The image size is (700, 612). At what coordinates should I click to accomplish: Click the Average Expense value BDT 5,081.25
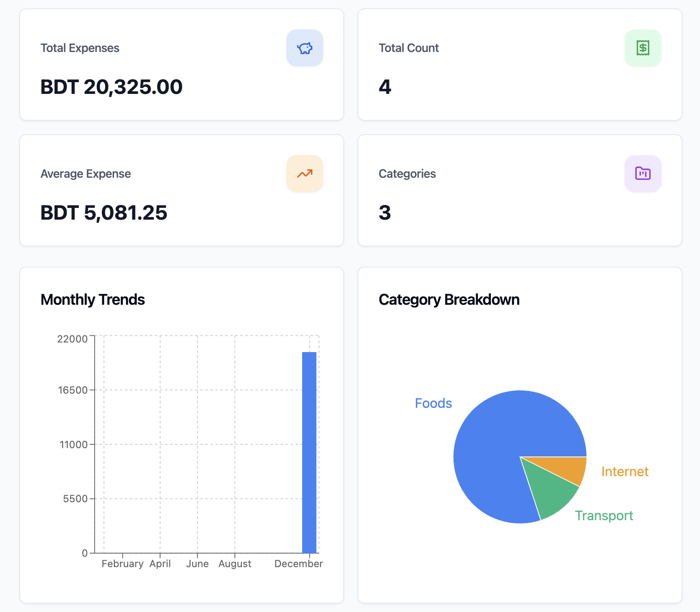click(104, 213)
